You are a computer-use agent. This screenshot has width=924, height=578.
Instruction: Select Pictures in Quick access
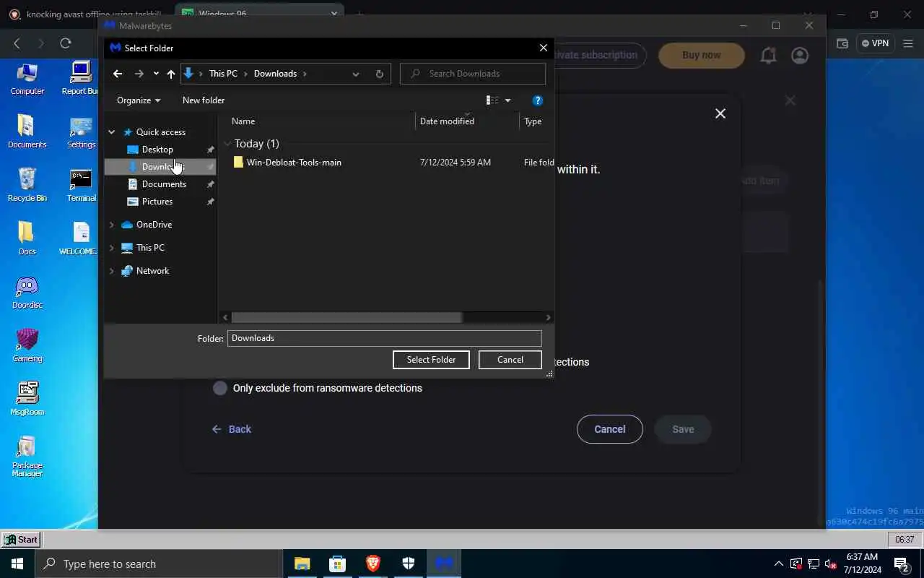coord(157,202)
